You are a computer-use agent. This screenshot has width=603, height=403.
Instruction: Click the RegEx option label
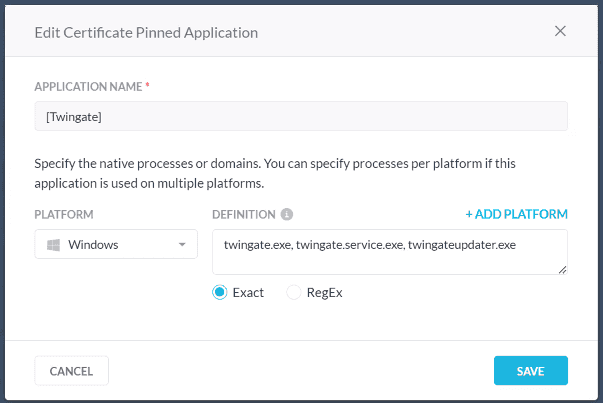pos(325,293)
